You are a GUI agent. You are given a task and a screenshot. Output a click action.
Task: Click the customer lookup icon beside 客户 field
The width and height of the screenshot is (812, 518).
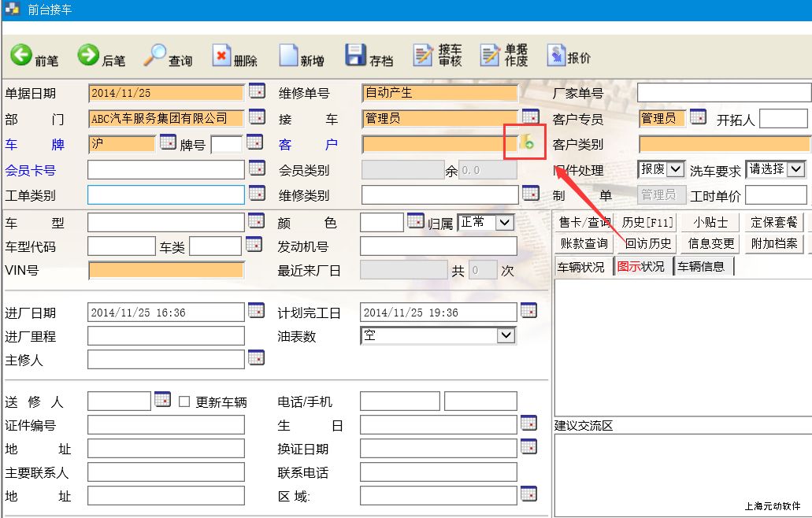point(526,142)
